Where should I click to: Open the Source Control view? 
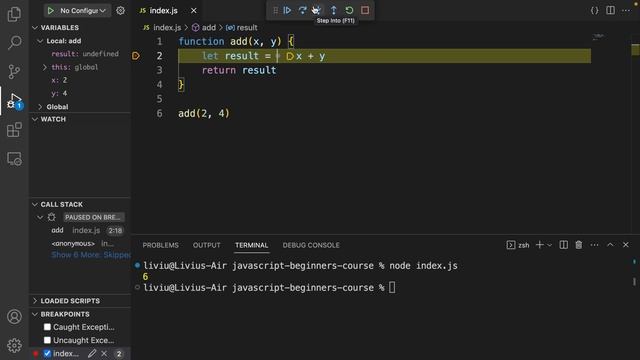coord(14,72)
